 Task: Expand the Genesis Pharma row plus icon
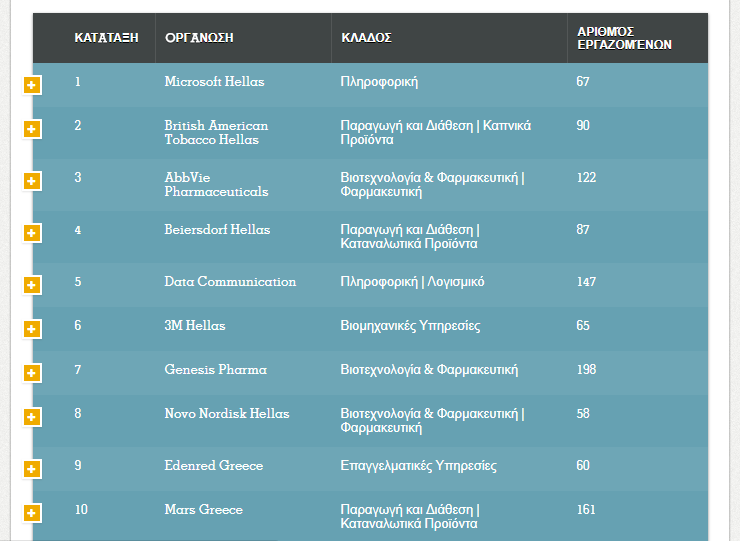point(32,373)
